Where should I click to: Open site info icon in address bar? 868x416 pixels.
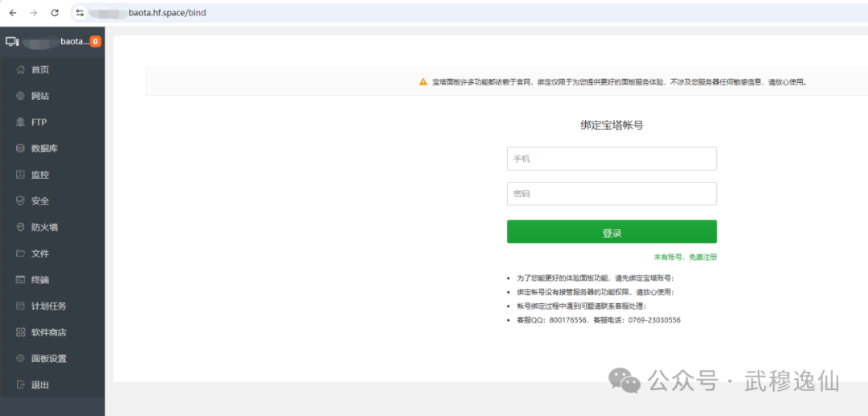(80, 12)
